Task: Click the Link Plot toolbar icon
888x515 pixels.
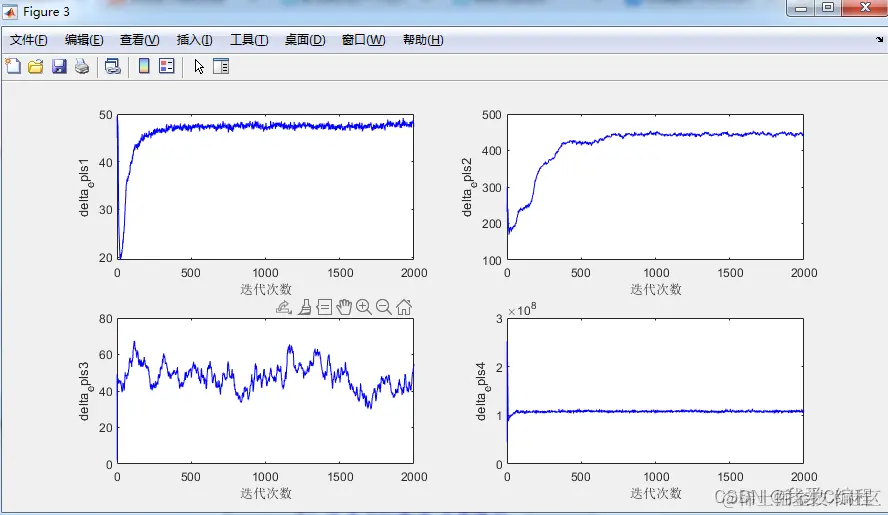Action: pyautogui.click(x=113, y=66)
